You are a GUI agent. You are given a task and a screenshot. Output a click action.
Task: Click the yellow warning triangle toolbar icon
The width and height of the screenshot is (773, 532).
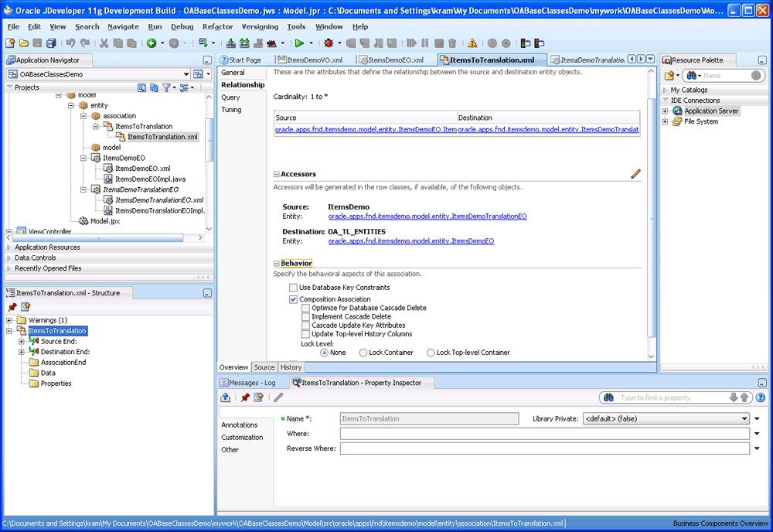click(472, 43)
